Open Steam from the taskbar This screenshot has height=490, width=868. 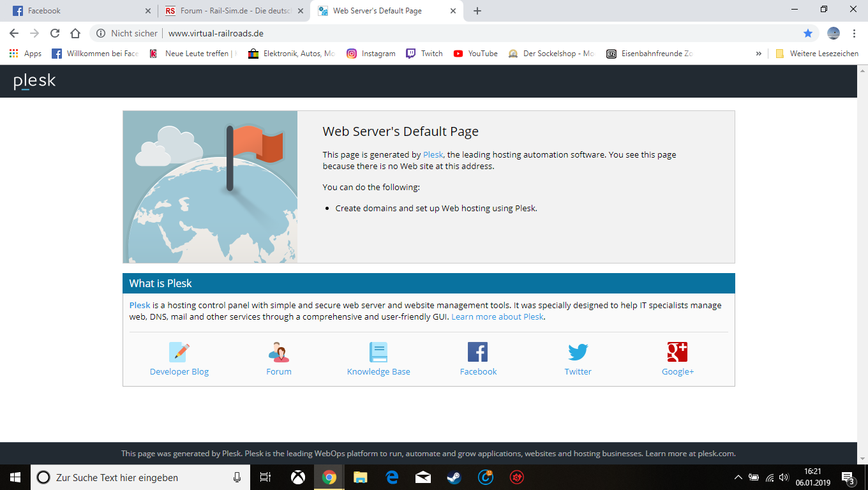point(454,477)
